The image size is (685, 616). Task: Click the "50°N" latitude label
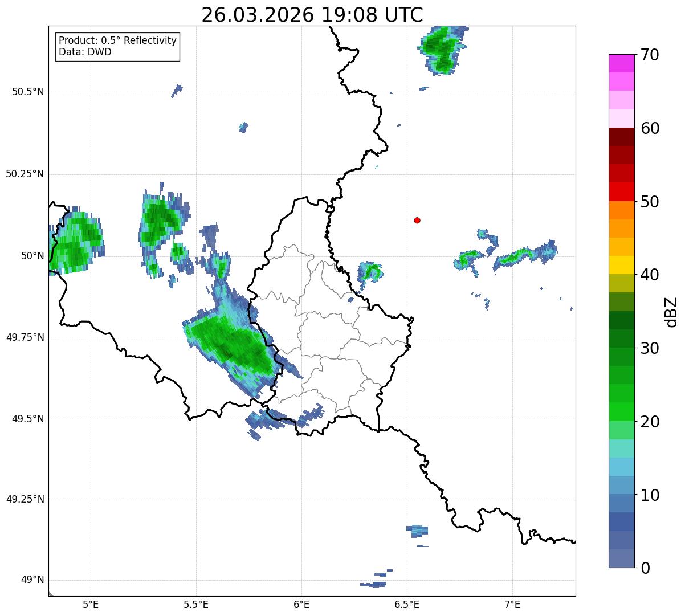[32, 256]
